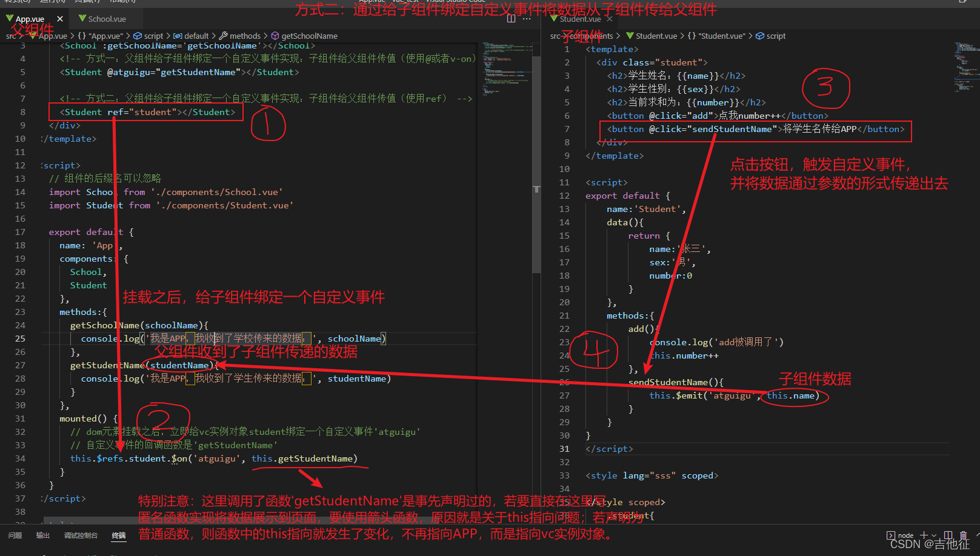This screenshot has width=980, height=556.
Task: Click '<style lang="sss" scoped>' line
Action: [652, 475]
